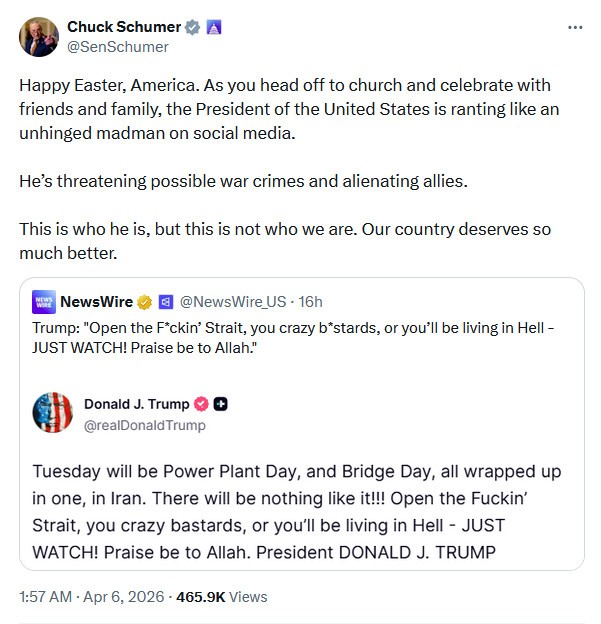
Task: Click the NewsWire logo avatar
Action: tap(43, 301)
